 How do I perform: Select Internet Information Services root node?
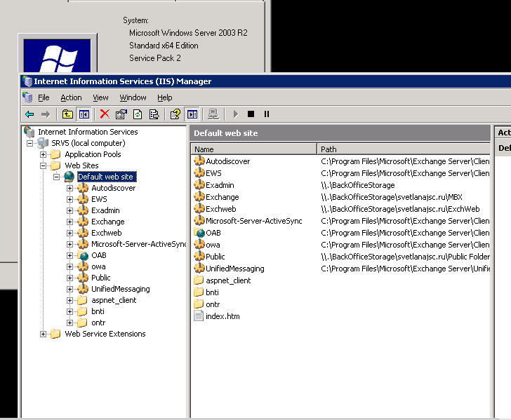(x=88, y=132)
